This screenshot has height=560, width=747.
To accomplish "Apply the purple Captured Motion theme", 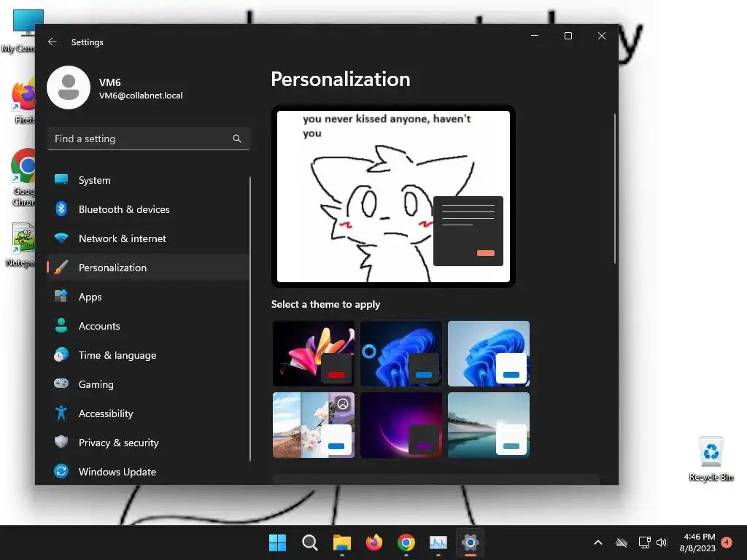I will [401, 425].
